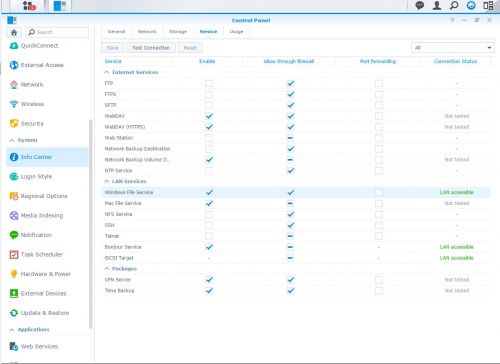The width and height of the screenshot is (500, 364).
Task: Open the Control Panel taskbar icon
Action: tap(60, 6)
